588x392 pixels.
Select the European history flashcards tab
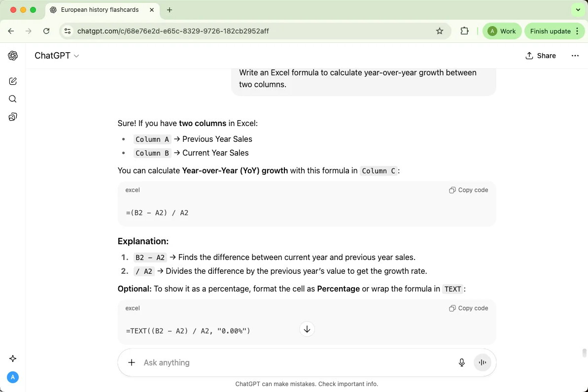click(100, 10)
